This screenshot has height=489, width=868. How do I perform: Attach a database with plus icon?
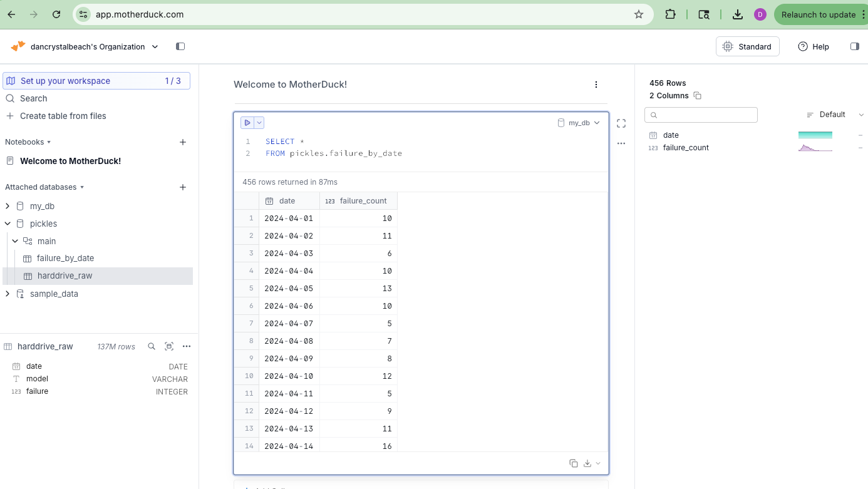click(x=183, y=187)
